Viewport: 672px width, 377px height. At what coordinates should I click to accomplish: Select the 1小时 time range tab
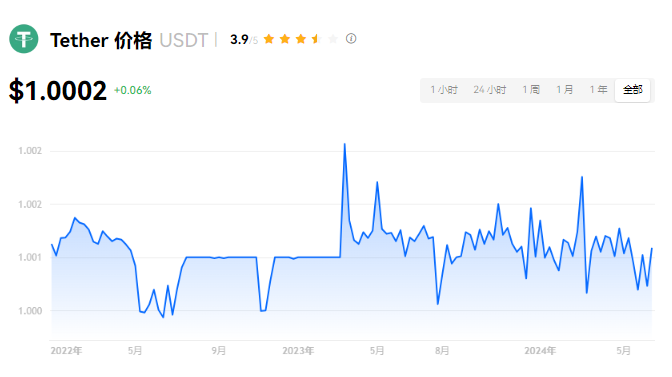[x=444, y=90]
